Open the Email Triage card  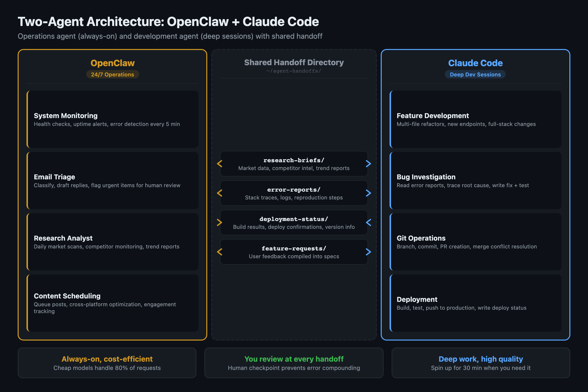coord(112,181)
